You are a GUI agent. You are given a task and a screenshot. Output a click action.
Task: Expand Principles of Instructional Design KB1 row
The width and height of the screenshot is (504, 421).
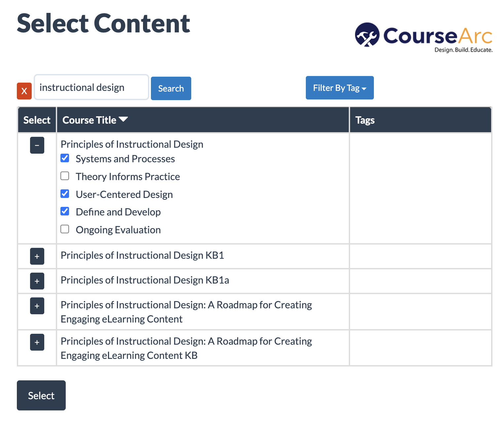37,256
